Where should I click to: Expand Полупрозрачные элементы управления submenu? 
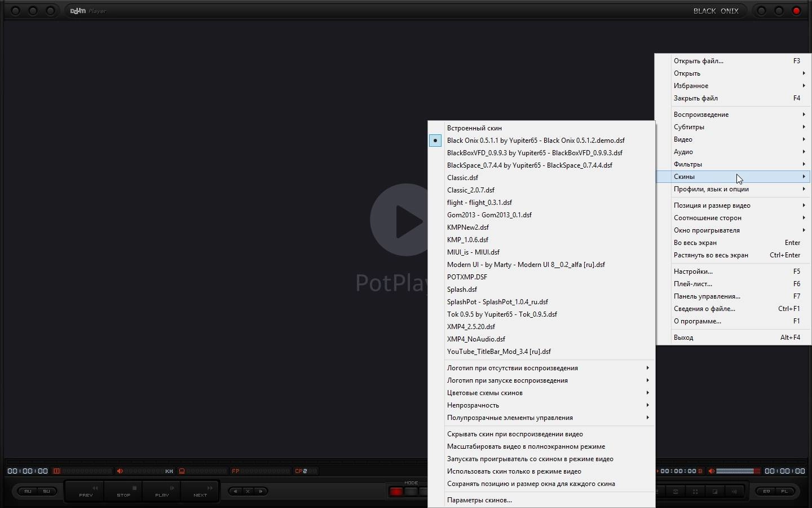(541, 418)
